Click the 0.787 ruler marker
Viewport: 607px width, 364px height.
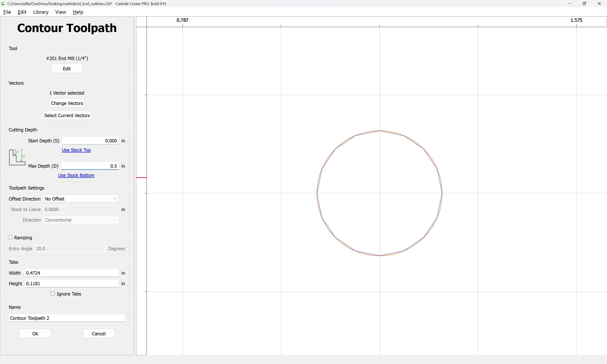click(x=183, y=20)
